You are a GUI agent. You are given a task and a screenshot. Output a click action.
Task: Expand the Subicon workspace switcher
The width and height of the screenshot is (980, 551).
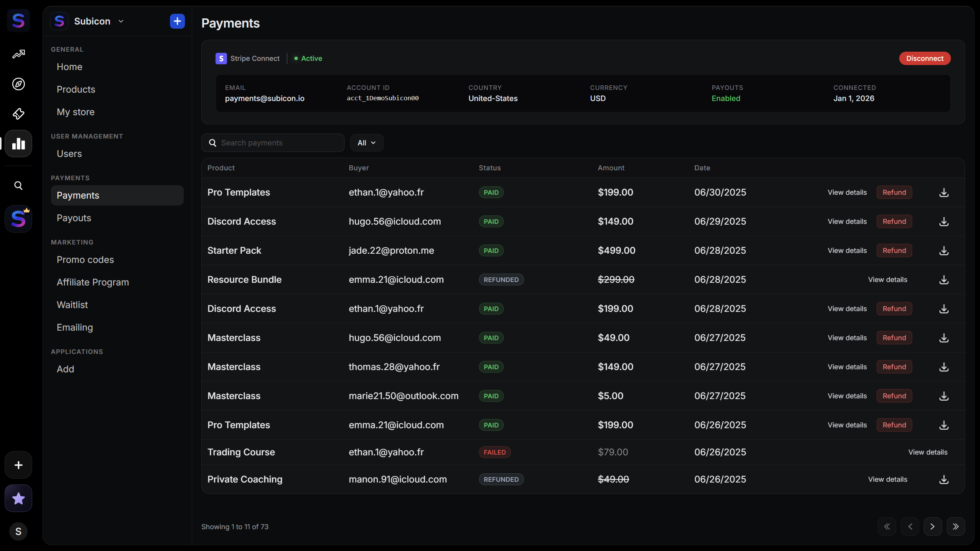[121, 21]
